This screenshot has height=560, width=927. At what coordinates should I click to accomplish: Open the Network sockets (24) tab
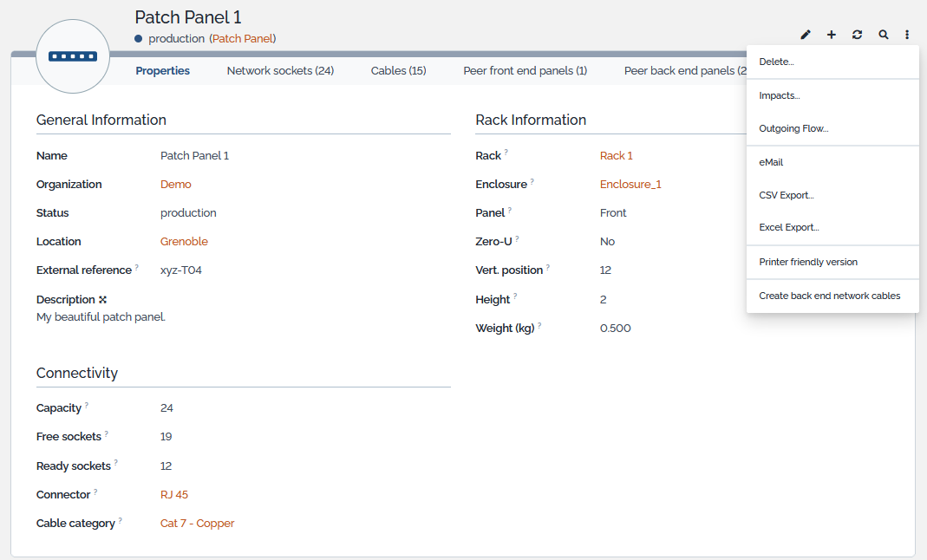click(x=280, y=71)
